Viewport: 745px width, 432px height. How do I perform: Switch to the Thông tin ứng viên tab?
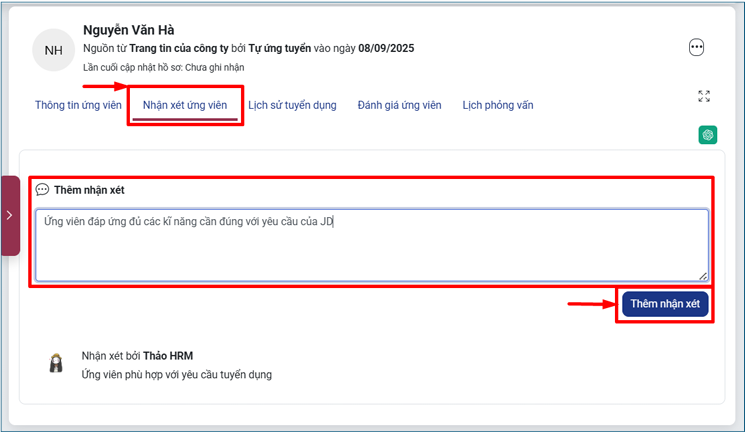tap(78, 105)
